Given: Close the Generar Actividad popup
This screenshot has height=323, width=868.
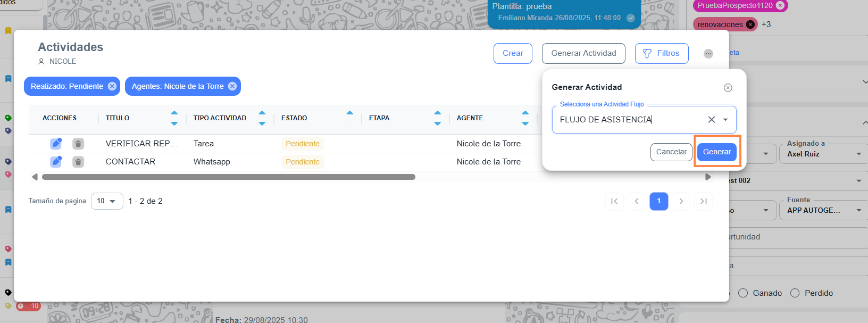Looking at the screenshot, I should pyautogui.click(x=728, y=88).
